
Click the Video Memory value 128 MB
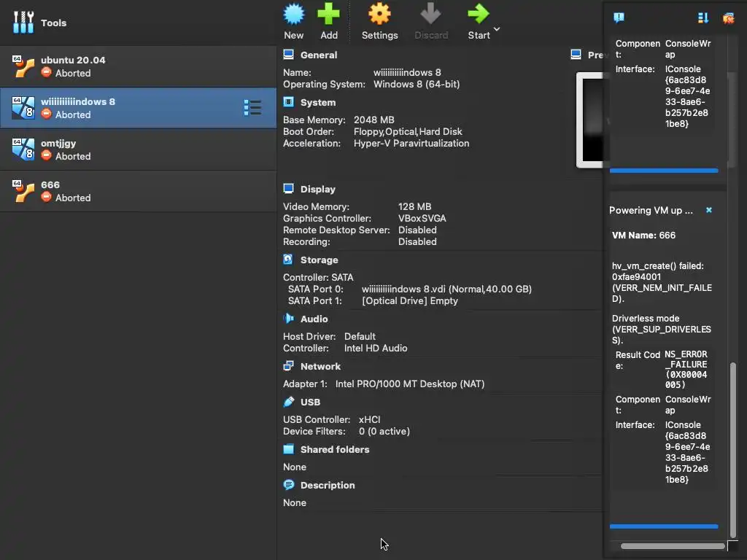click(414, 206)
